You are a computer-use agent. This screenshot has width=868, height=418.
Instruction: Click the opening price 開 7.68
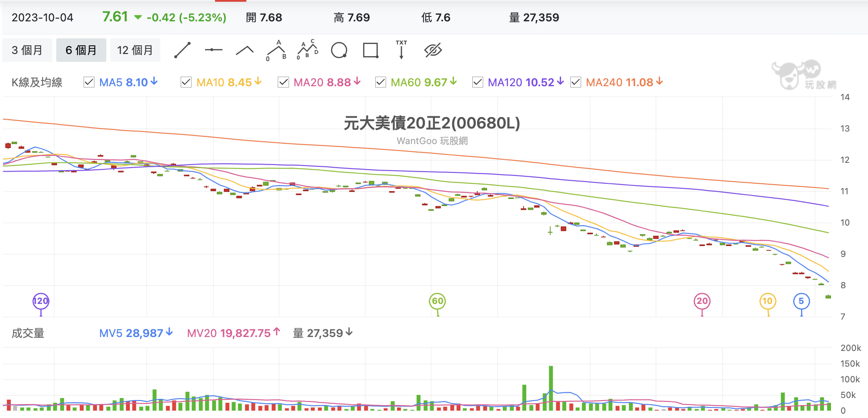coord(264,17)
